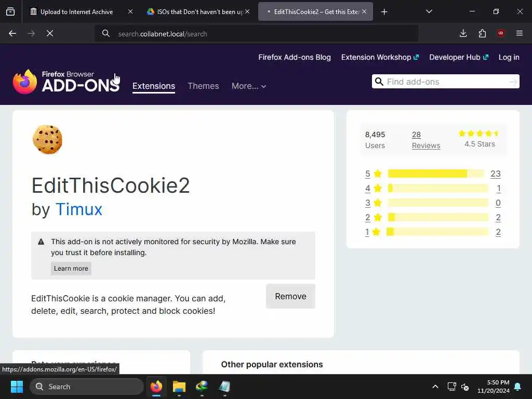Close the ISOs Google Drive tab
This screenshot has width=532, height=399.
coord(247,11)
